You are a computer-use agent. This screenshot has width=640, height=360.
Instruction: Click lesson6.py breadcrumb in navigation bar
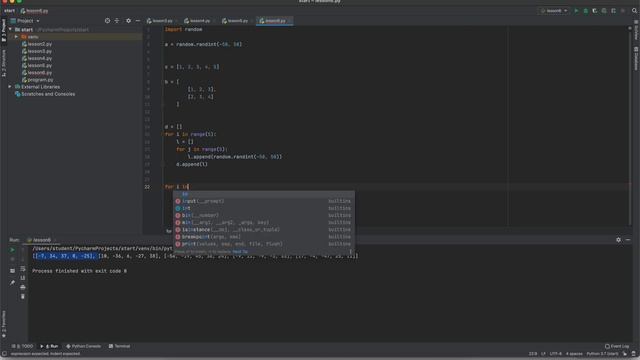(x=35, y=11)
